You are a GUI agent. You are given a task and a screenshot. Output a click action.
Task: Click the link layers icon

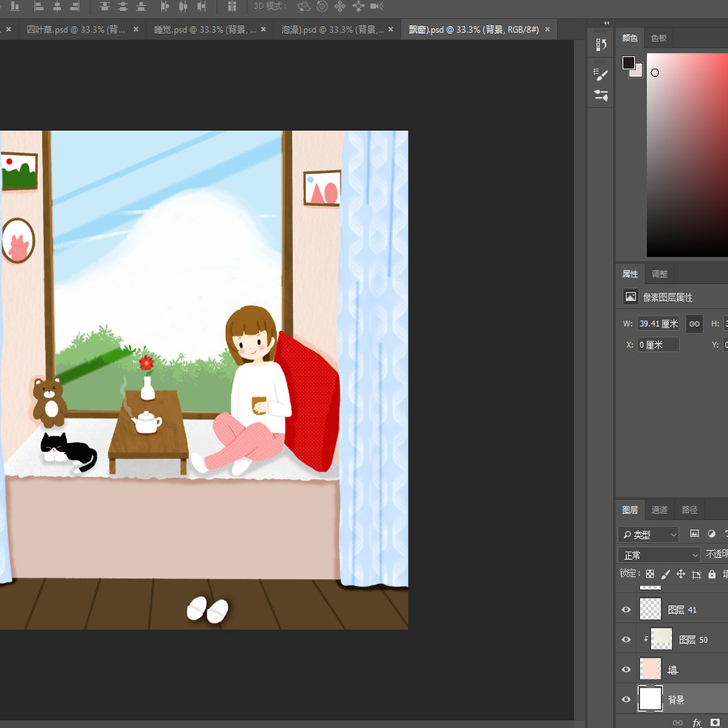(677, 722)
